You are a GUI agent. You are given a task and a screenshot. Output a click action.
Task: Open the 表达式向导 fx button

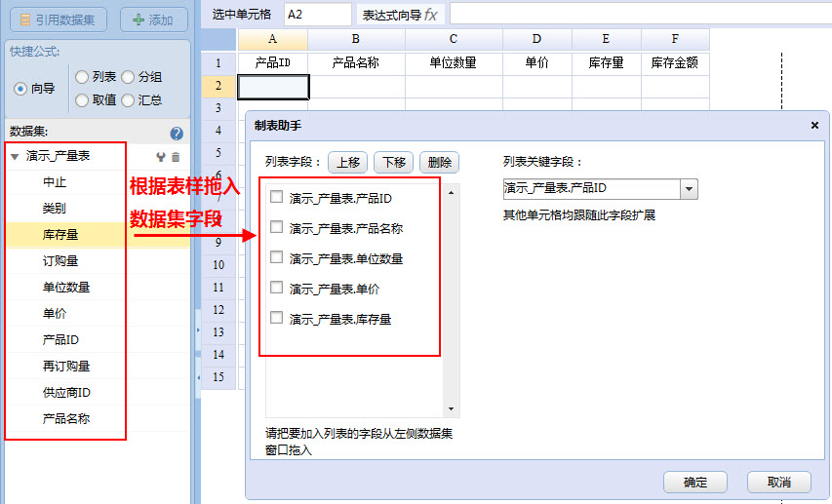coord(400,15)
